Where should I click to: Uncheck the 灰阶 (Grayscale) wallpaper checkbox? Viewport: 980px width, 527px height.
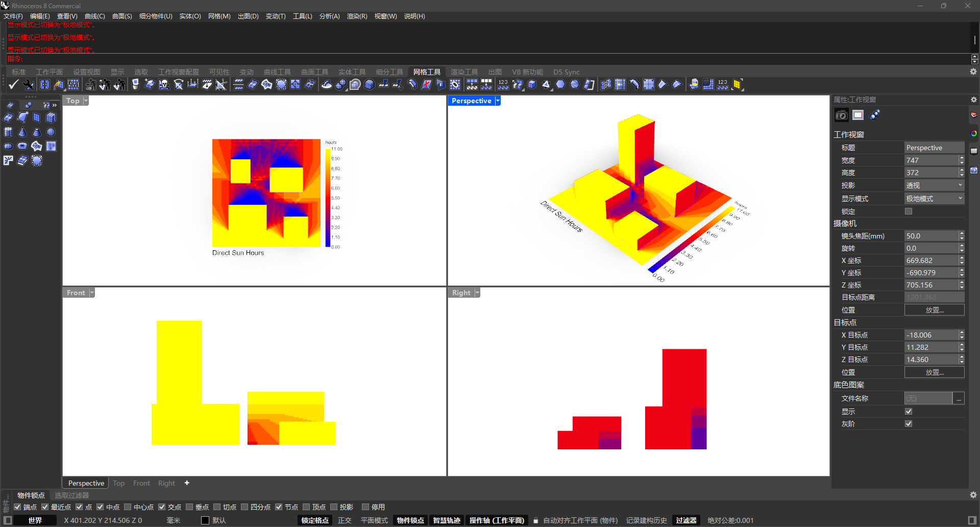coord(909,423)
